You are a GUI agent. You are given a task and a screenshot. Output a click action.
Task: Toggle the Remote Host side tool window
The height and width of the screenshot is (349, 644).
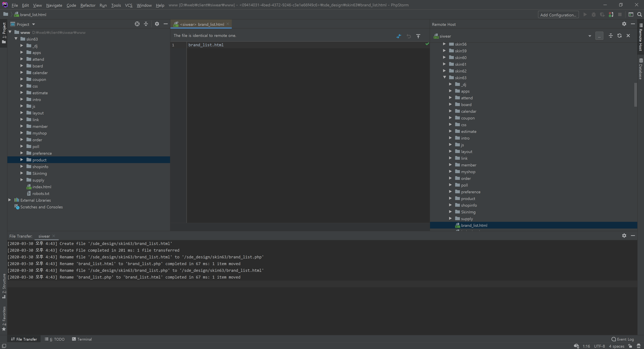tap(640, 38)
